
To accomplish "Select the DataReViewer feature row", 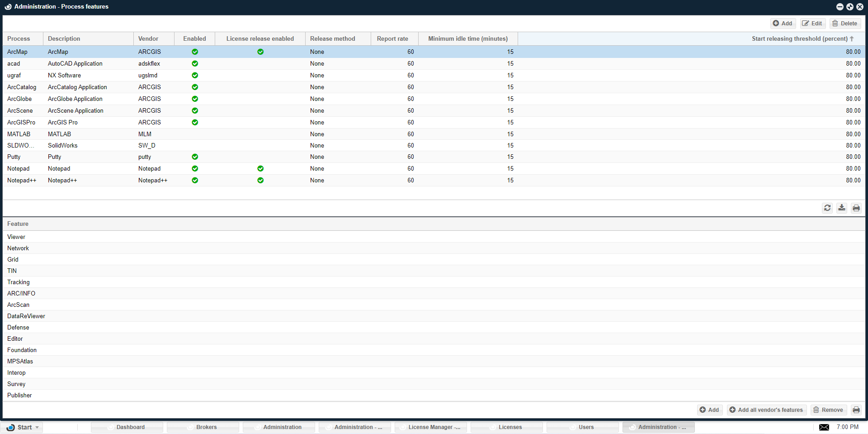I will [x=26, y=316].
